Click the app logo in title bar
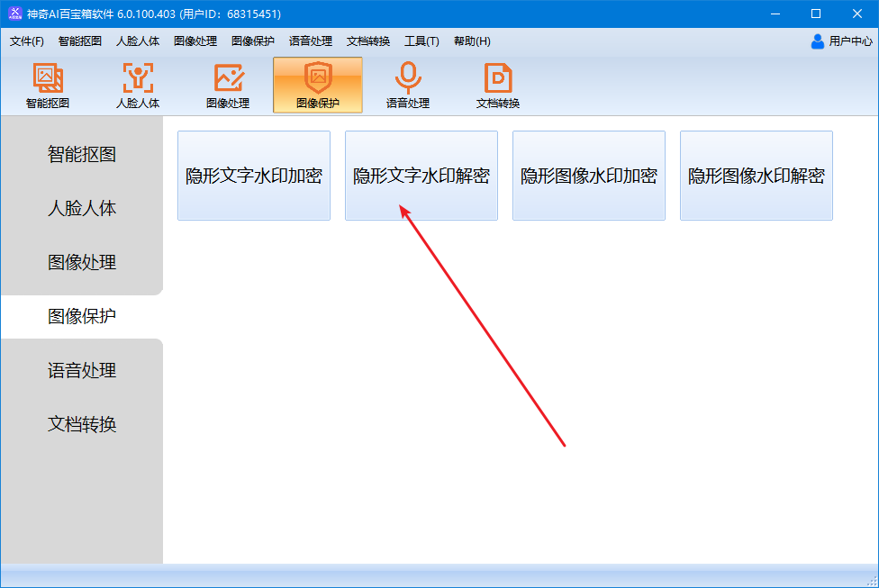The width and height of the screenshot is (879, 588). (15, 14)
